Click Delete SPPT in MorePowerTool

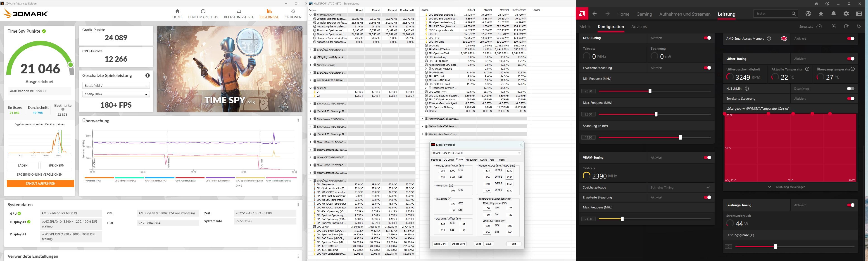click(x=458, y=244)
